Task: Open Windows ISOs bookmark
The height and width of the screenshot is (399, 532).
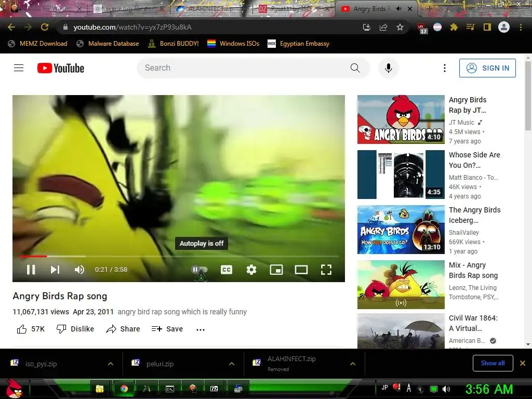Action: [x=233, y=44]
